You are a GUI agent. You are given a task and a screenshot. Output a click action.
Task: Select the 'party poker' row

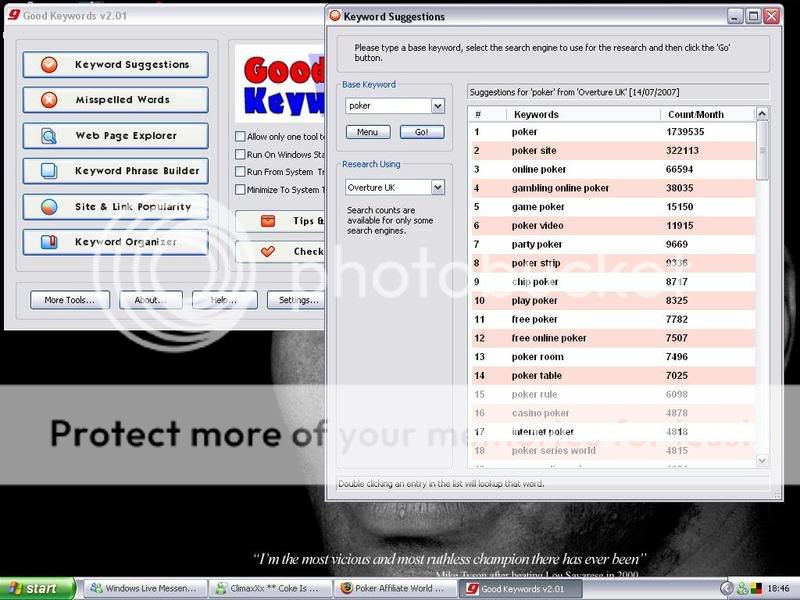[612, 244]
